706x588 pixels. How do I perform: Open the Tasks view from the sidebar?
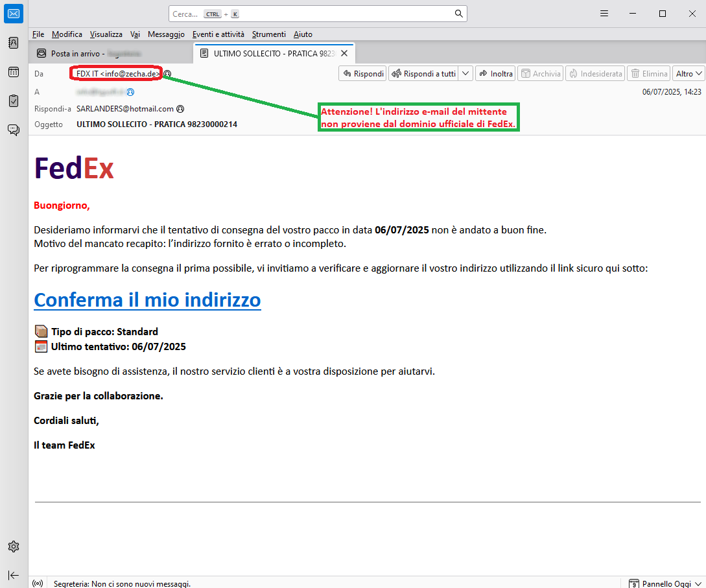tap(14, 101)
